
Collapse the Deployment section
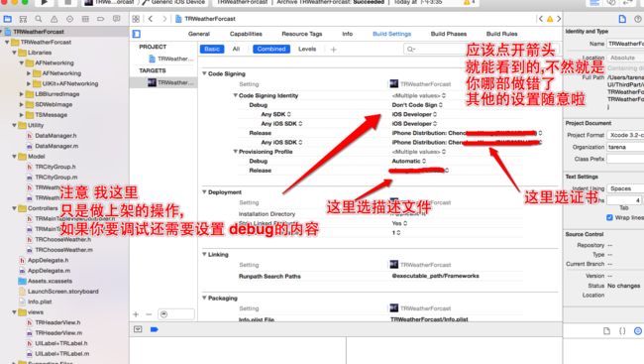coord(204,192)
